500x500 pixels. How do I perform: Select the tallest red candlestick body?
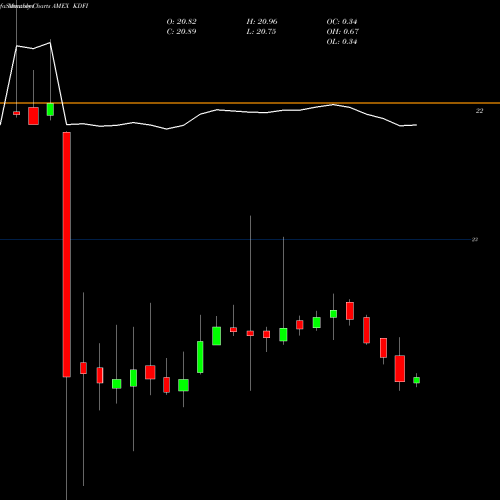pyautogui.click(x=67, y=255)
